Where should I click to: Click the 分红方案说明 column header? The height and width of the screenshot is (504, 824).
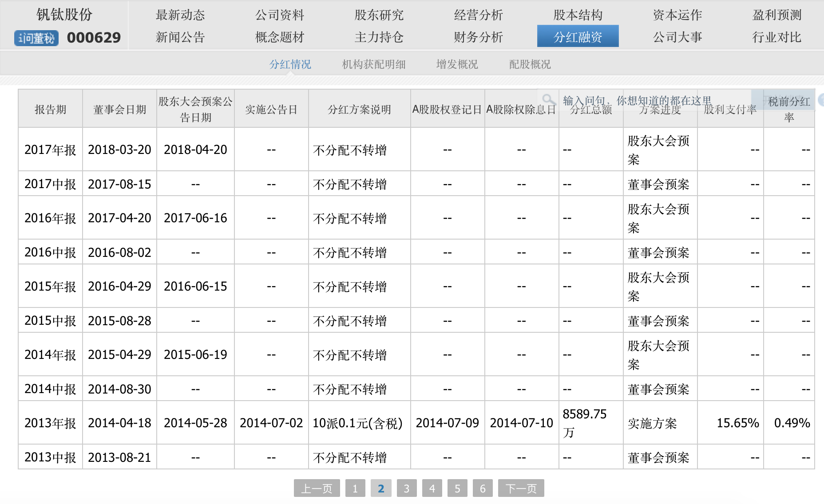click(360, 109)
